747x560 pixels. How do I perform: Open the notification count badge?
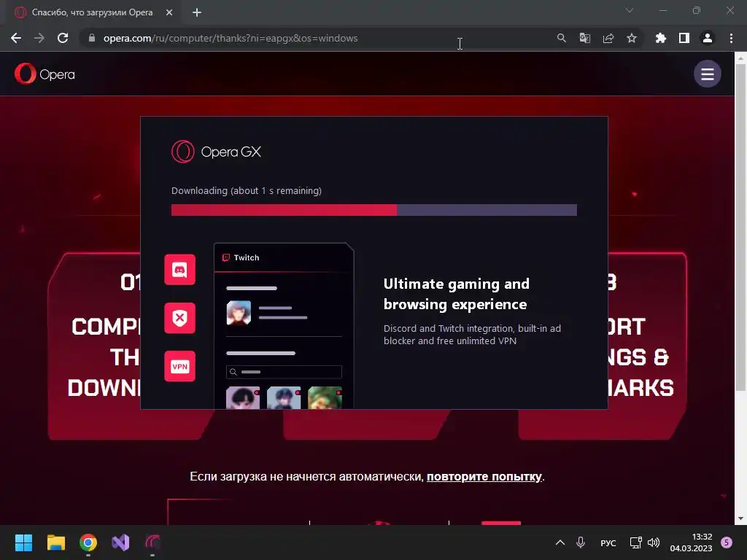coord(726,542)
